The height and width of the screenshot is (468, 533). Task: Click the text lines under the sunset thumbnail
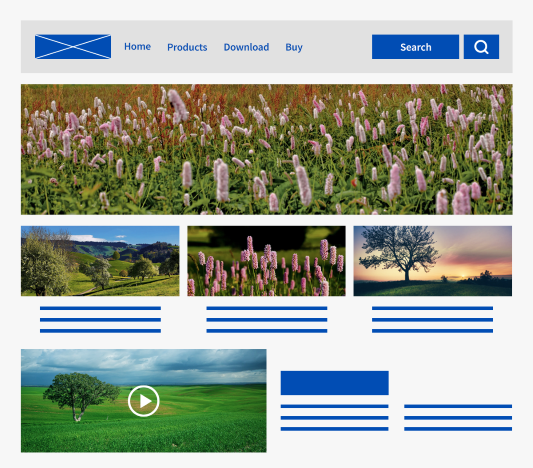point(432,319)
